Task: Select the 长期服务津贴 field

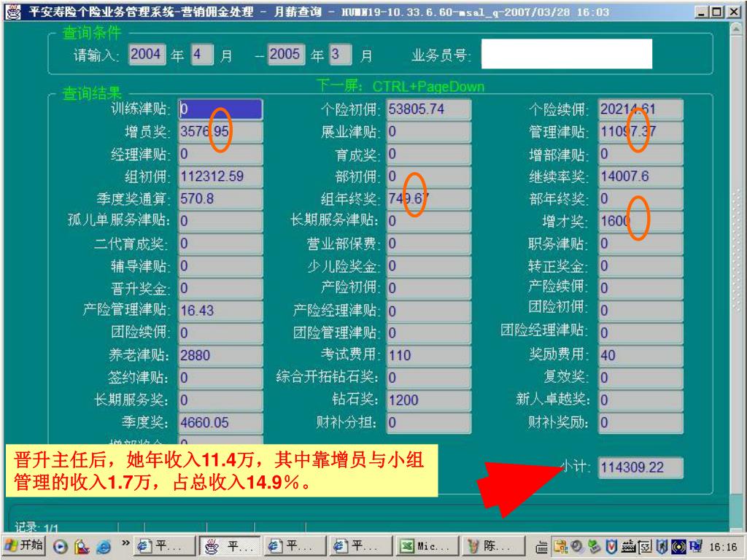Action: click(x=428, y=222)
